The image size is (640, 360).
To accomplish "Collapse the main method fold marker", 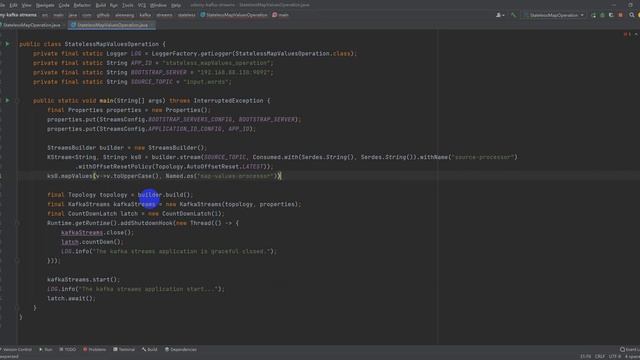I will coord(18,100).
